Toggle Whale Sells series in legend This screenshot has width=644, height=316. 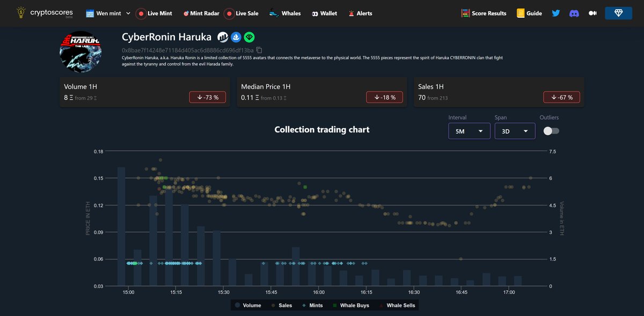pos(397,305)
